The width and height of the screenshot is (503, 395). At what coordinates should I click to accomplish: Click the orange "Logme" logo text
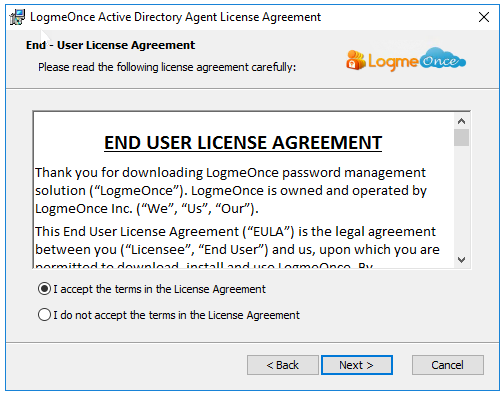tap(393, 62)
